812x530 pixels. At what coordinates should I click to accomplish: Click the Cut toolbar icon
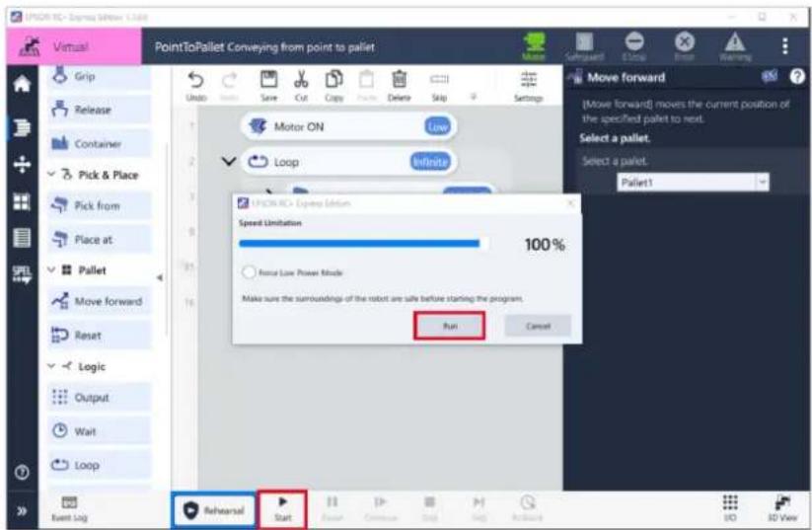tap(301, 86)
